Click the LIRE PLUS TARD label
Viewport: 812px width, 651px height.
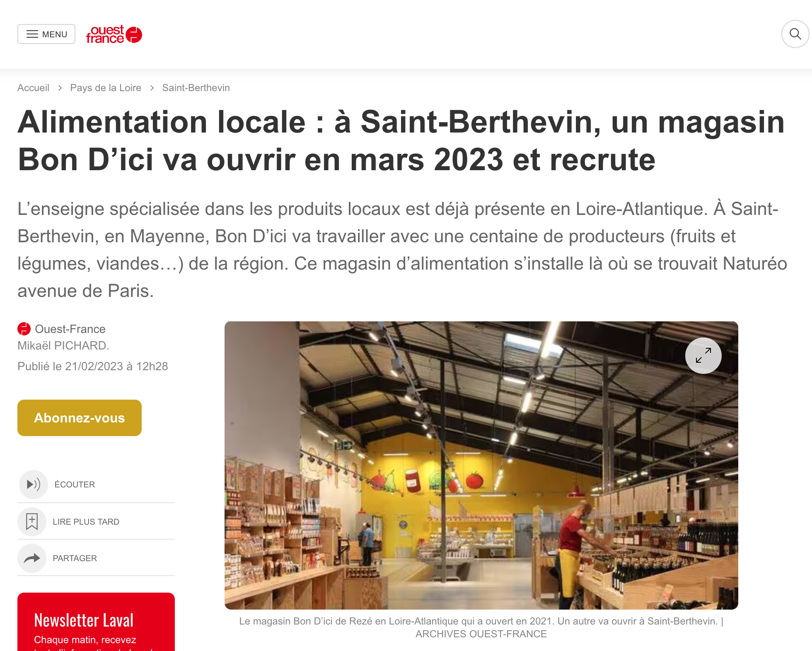click(x=86, y=522)
